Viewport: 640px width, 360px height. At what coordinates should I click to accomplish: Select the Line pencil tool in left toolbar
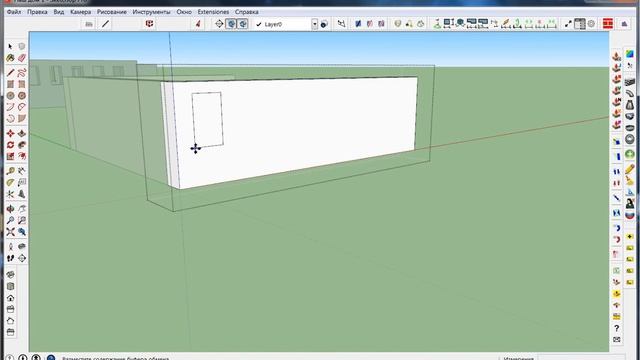(10, 73)
